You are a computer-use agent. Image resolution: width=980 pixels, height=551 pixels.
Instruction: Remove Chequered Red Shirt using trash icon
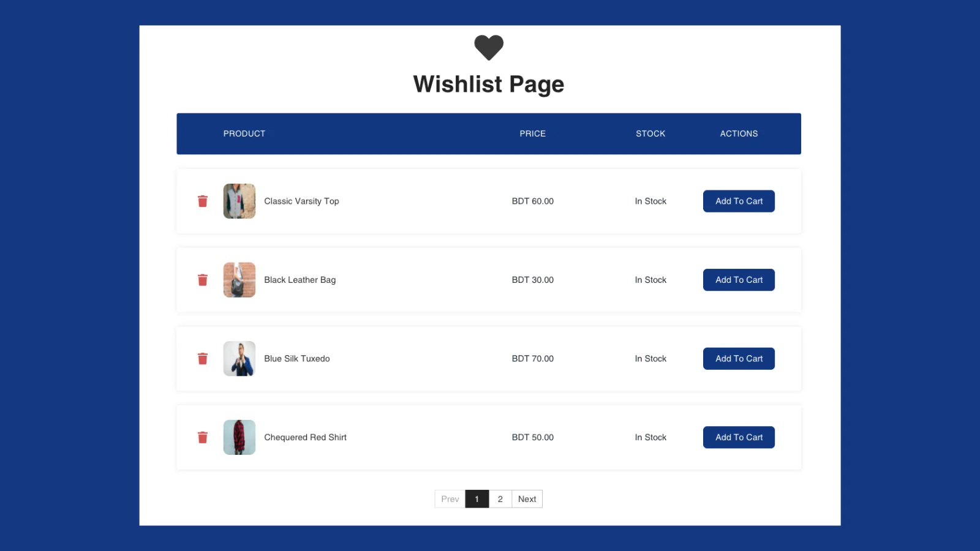[203, 437]
